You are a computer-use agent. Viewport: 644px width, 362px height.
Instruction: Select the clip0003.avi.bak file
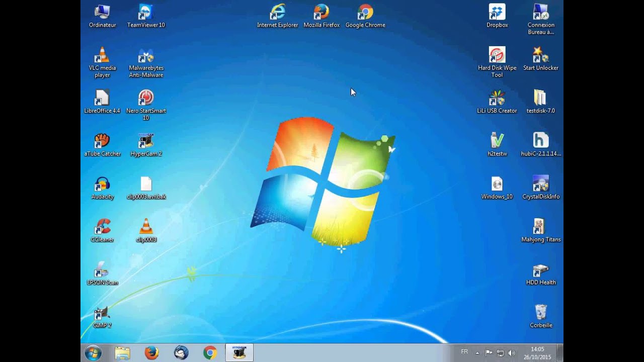[146, 188]
